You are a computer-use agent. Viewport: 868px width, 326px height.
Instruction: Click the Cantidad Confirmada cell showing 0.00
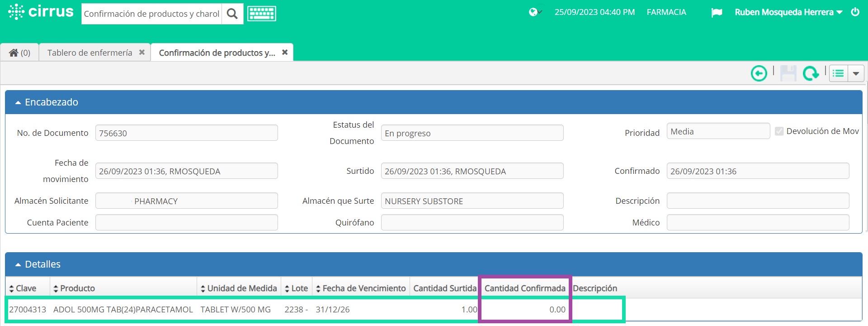(525, 310)
